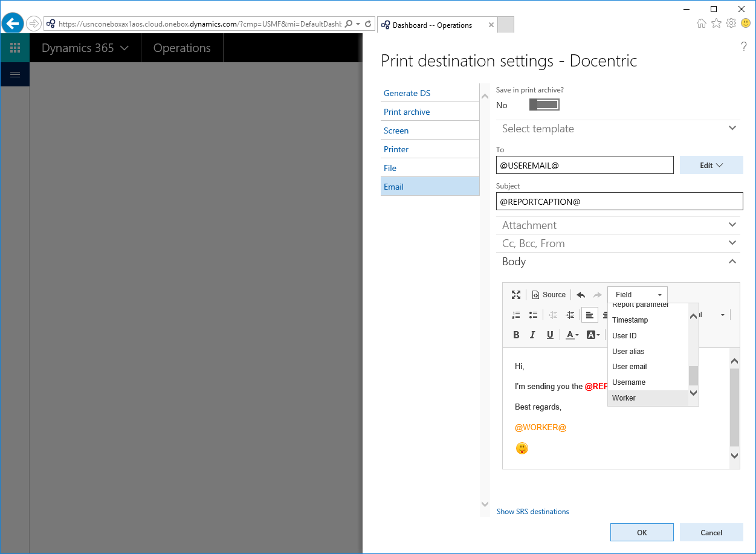Viewport: 756px width, 554px height.
Task: Pick Username from Field list
Action: [x=648, y=382]
